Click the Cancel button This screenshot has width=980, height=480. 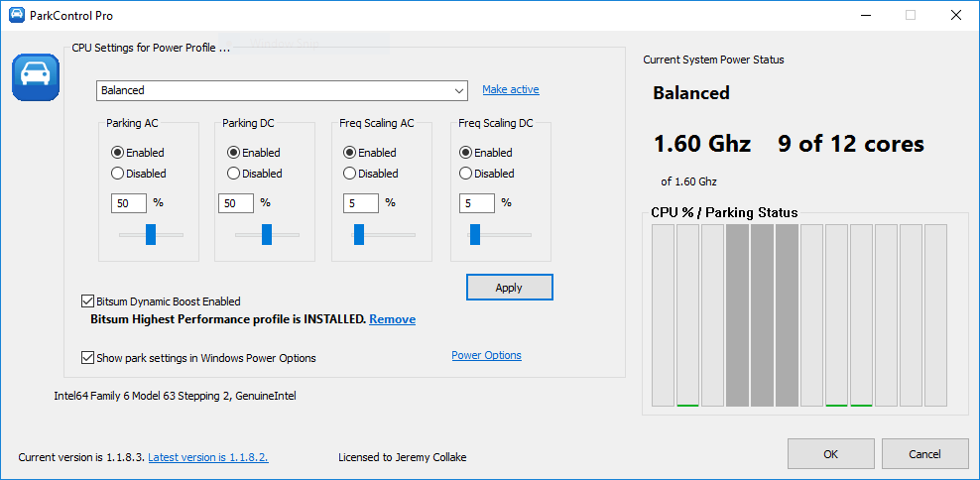[x=925, y=454]
